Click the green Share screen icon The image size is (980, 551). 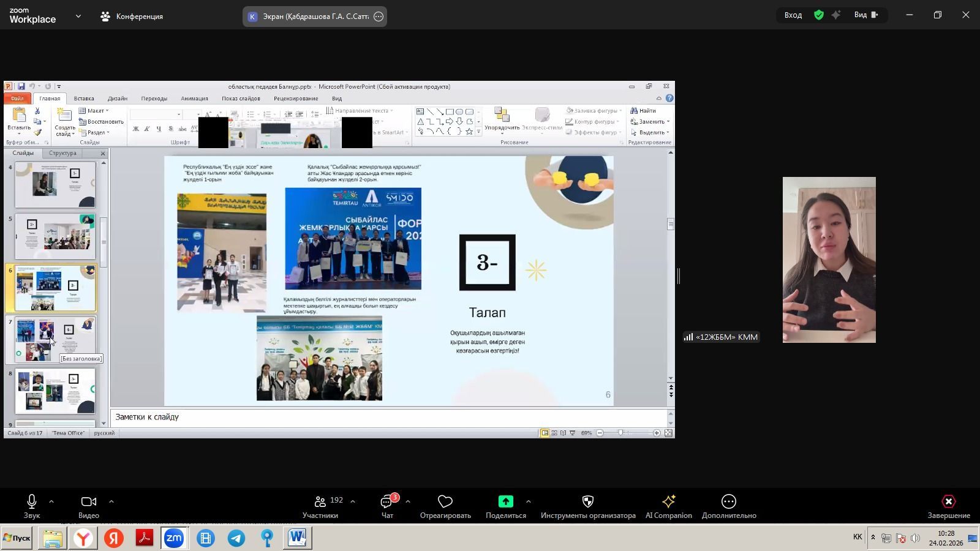pos(505,502)
